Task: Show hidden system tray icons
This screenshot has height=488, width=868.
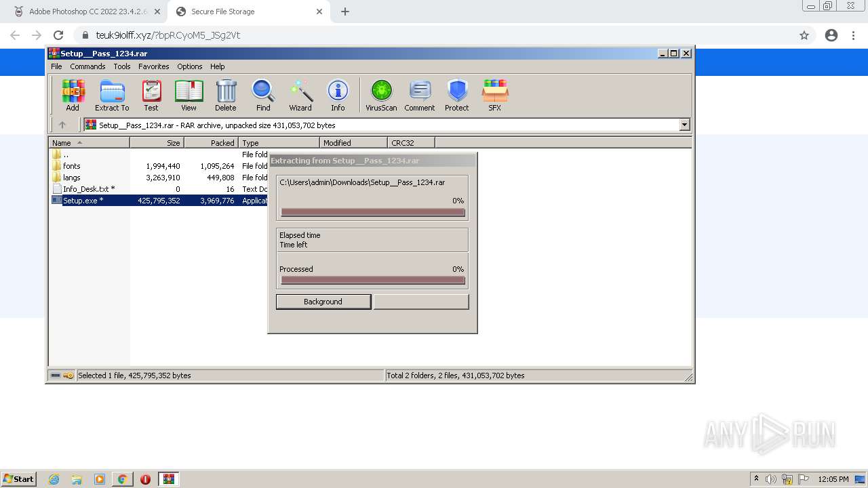Action: [x=756, y=479]
